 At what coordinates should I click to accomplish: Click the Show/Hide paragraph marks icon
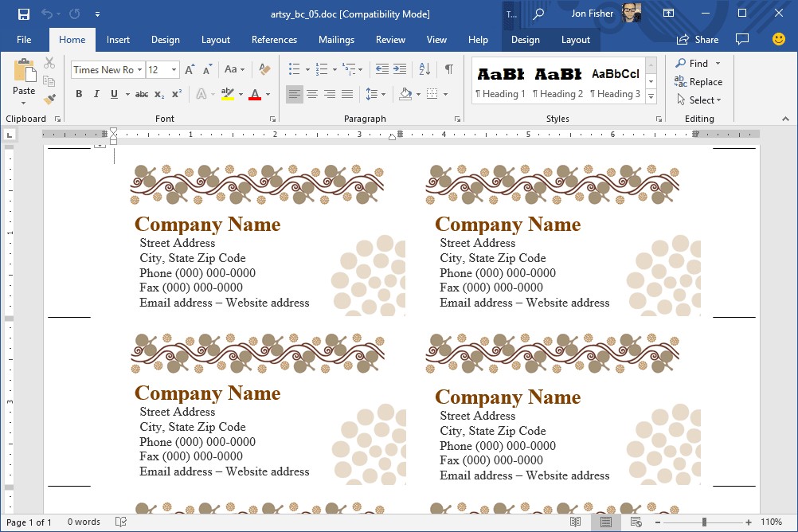point(449,70)
